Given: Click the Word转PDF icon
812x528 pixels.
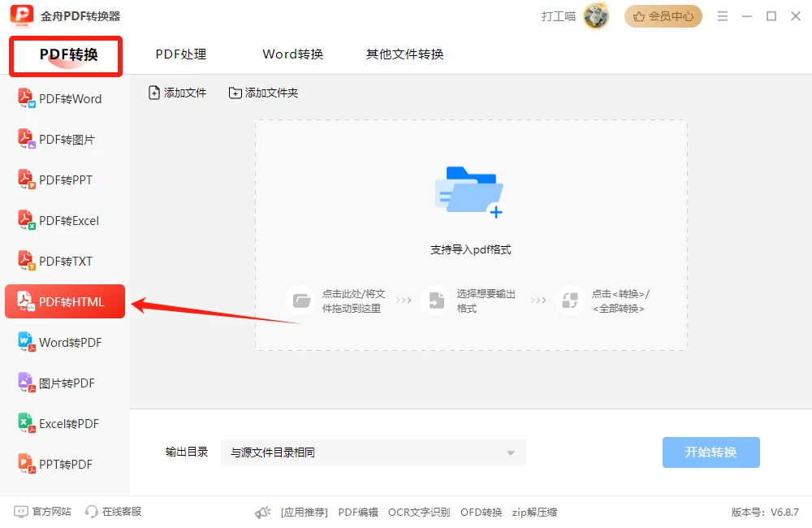Looking at the screenshot, I should 26,342.
